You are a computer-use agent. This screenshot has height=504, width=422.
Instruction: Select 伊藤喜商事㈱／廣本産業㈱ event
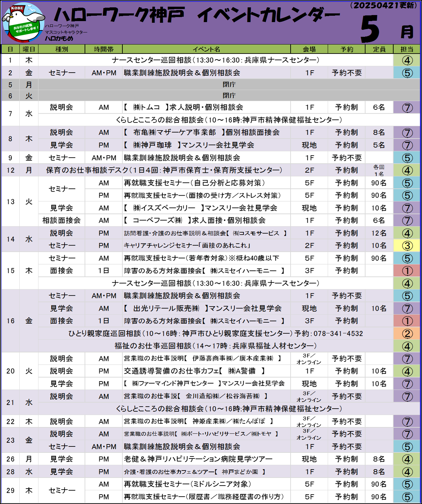click(x=203, y=359)
